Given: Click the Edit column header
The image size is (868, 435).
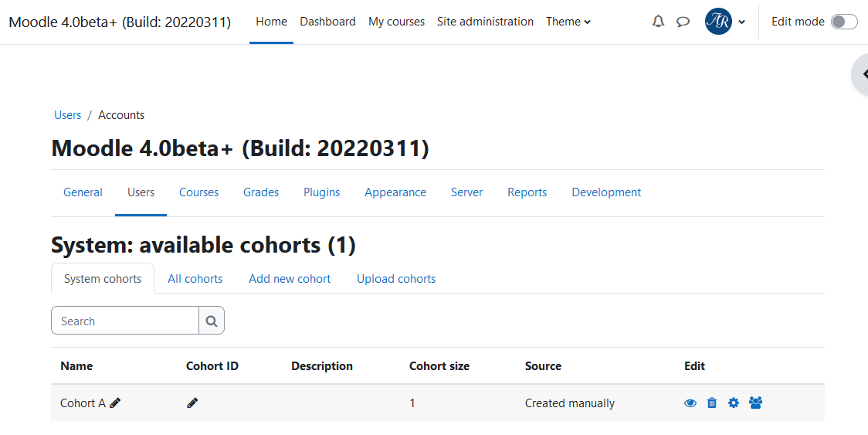Looking at the screenshot, I should tap(694, 365).
